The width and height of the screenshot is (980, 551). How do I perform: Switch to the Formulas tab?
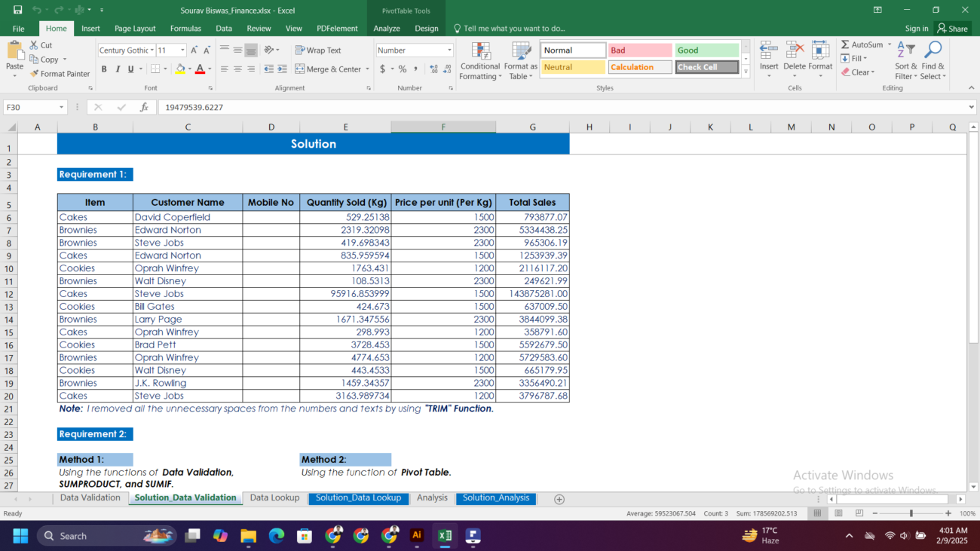[185, 29]
